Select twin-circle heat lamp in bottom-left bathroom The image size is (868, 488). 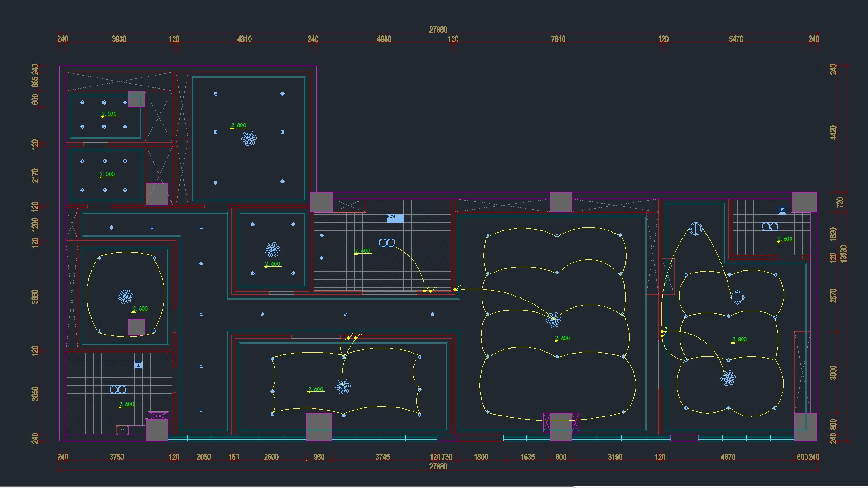(x=118, y=389)
